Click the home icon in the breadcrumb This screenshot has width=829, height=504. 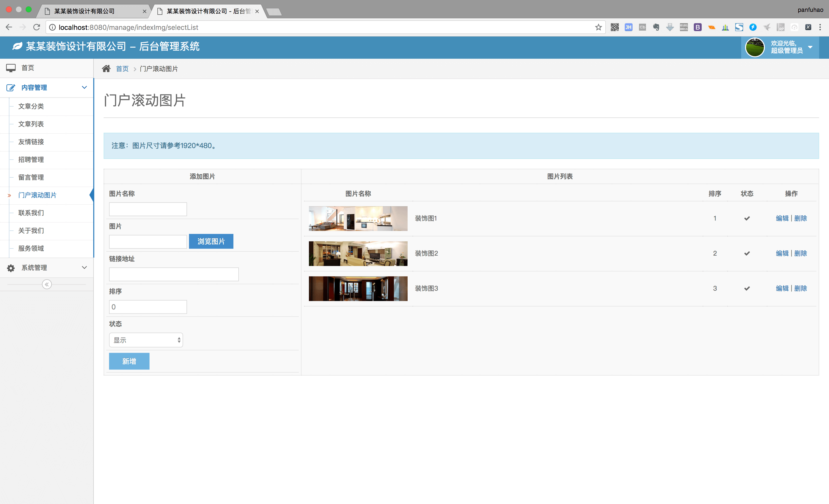click(x=106, y=68)
